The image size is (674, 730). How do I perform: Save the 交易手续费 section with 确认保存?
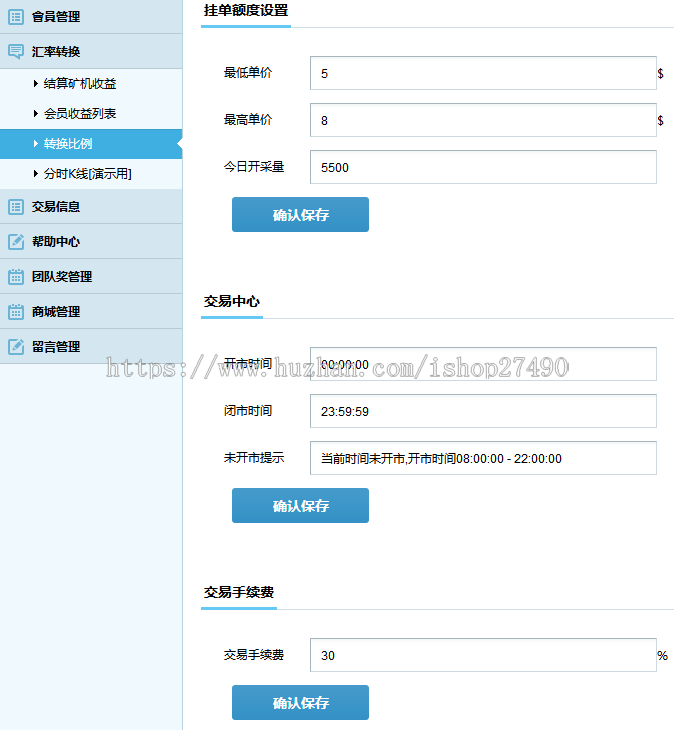(301, 703)
